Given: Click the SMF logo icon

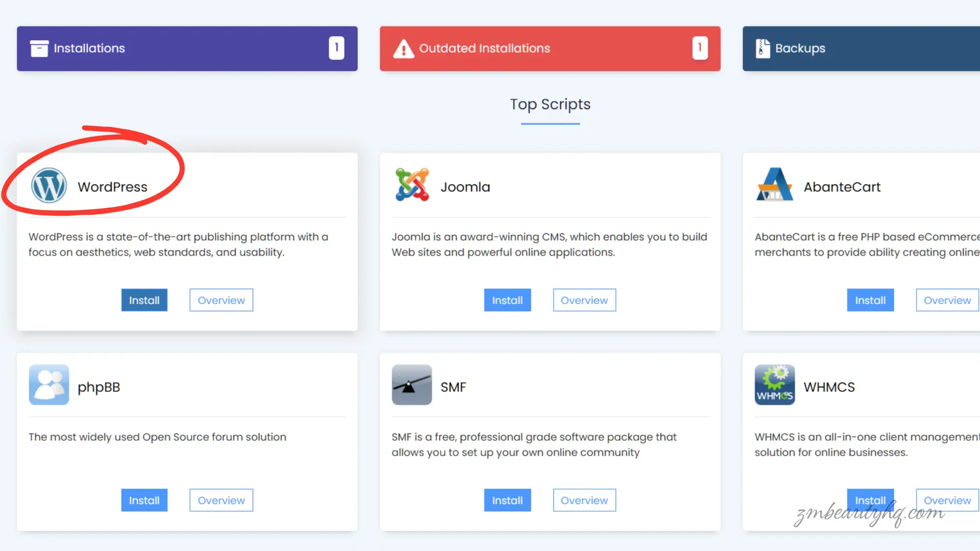Looking at the screenshot, I should pos(412,385).
